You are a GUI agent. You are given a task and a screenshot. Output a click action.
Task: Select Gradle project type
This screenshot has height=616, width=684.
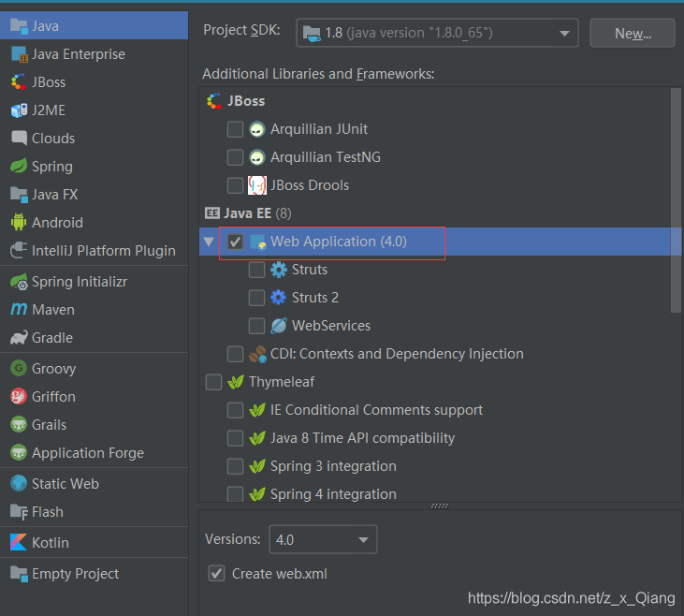[x=94, y=337]
